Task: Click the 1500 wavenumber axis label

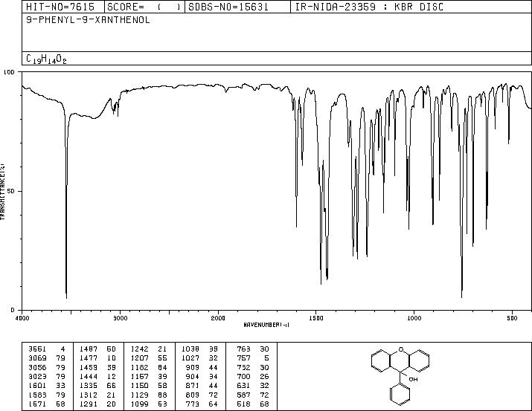Action: 316,318
